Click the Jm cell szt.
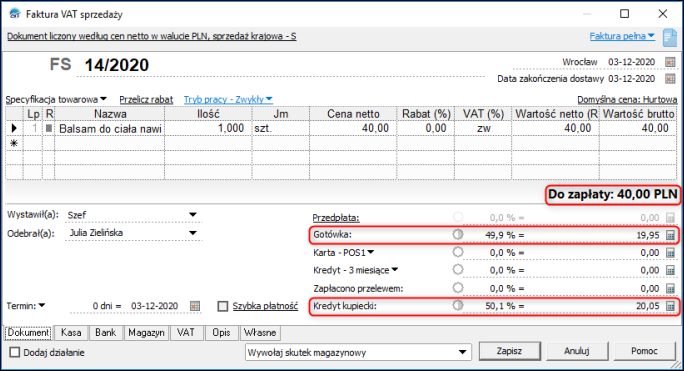This screenshot has width=684, height=371. 280,128
